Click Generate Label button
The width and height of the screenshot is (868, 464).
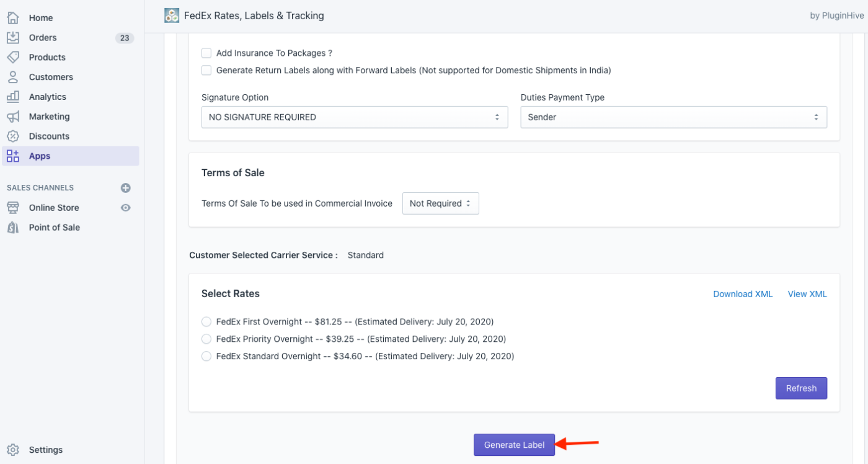[x=514, y=445]
